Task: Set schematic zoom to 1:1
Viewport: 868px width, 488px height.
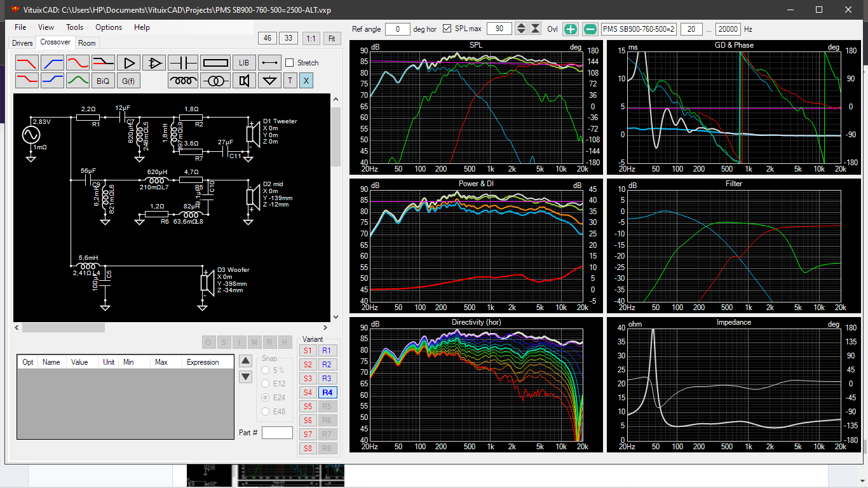Action: 311,38
